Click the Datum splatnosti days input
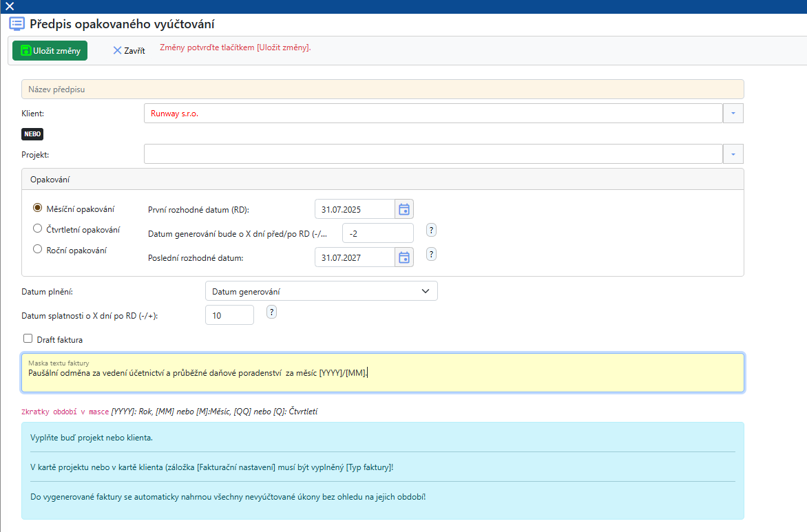The height and width of the screenshot is (532, 807). click(x=229, y=315)
